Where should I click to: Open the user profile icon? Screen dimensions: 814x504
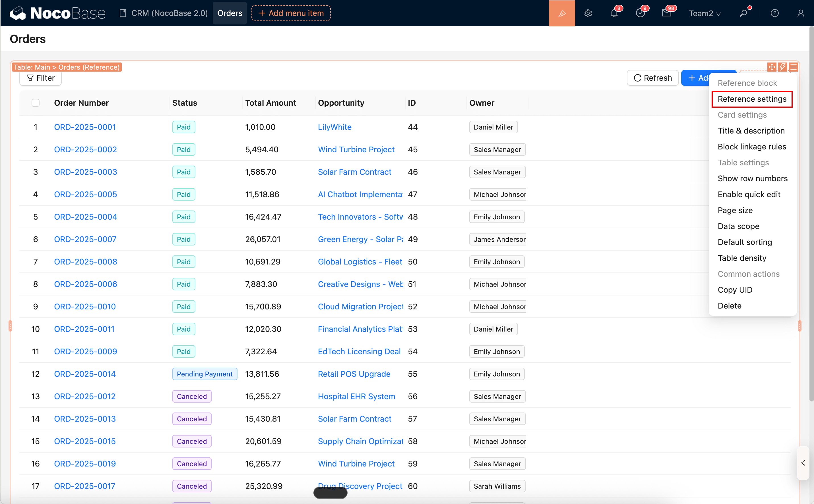(x=800, y=13)
